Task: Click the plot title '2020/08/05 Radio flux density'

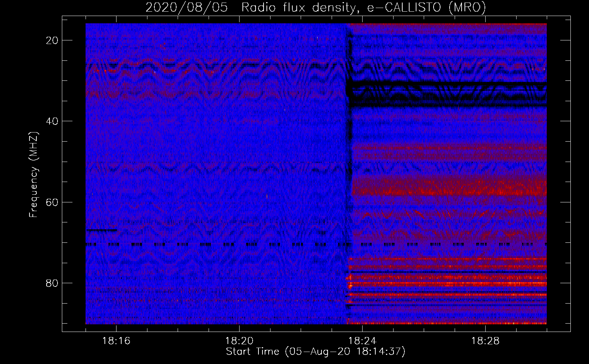Action: coord(316,8)
